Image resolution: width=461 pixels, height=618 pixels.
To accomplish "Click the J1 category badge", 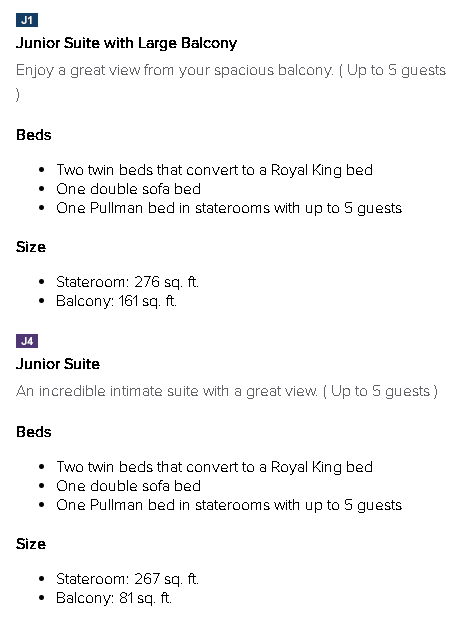I will point(27,20).
